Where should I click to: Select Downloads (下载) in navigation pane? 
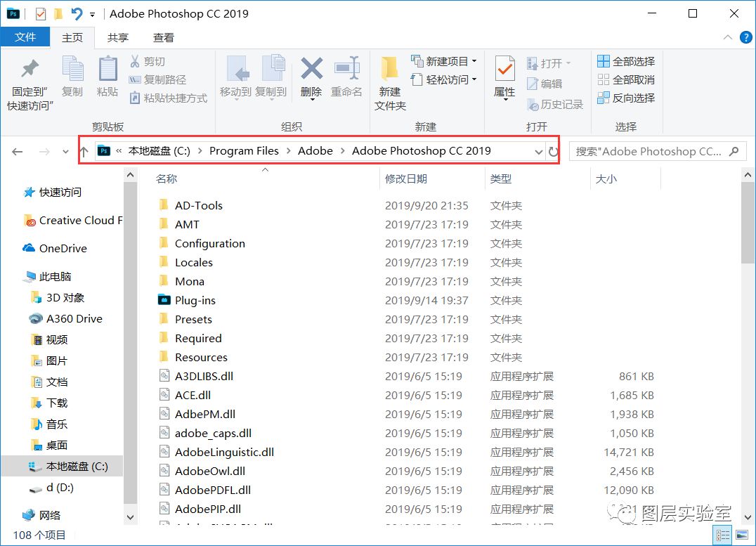[49, 403]
